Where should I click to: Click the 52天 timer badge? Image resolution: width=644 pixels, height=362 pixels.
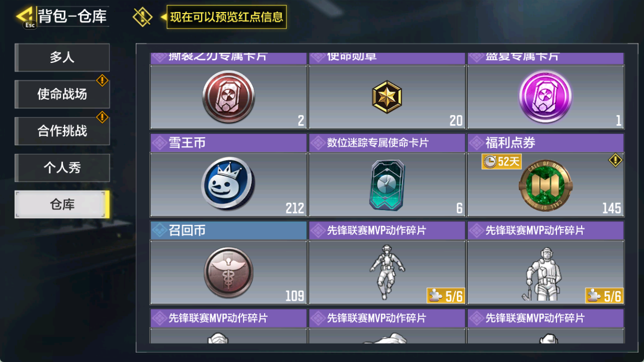pyautogui.click(x=501, y=161)
